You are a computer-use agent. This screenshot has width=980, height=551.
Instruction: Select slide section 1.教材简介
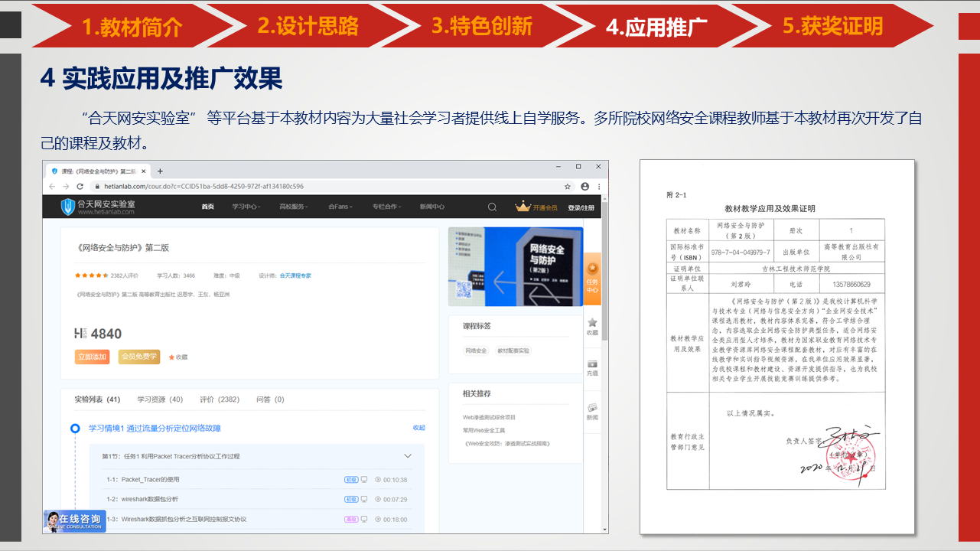click(x=132, y=26)
